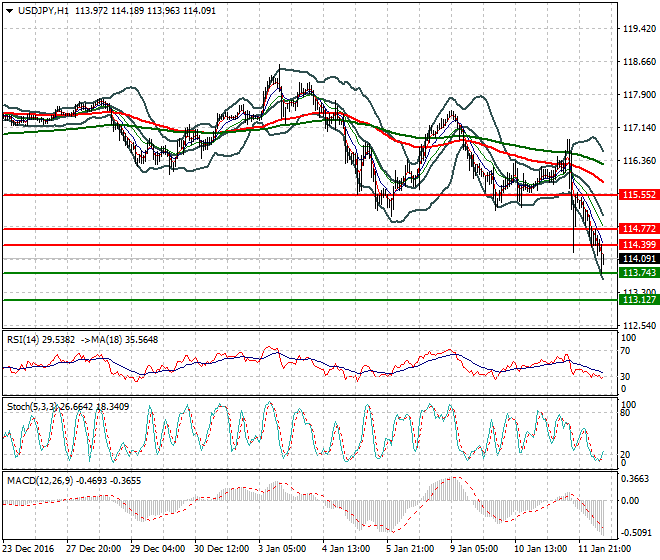Click the 11 Jan 21:00 time label
660x560 pixels.
point(604,549)
